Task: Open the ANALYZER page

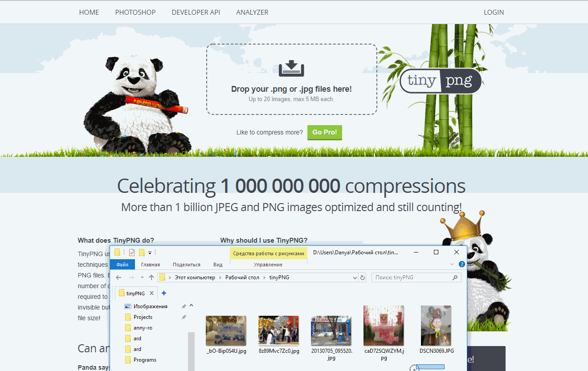Action: [x=252, y=12]
